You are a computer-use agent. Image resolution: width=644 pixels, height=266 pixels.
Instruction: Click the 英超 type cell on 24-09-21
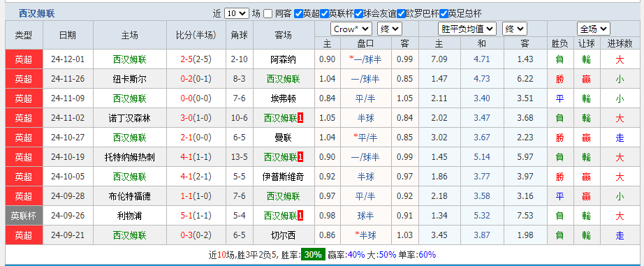[24, 235]
